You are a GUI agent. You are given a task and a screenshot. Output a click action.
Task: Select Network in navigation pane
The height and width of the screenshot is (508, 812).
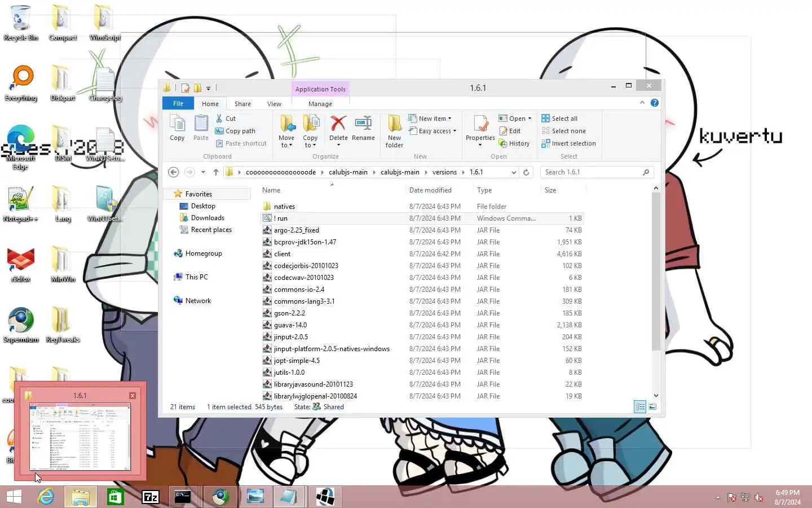click(198, 301)
